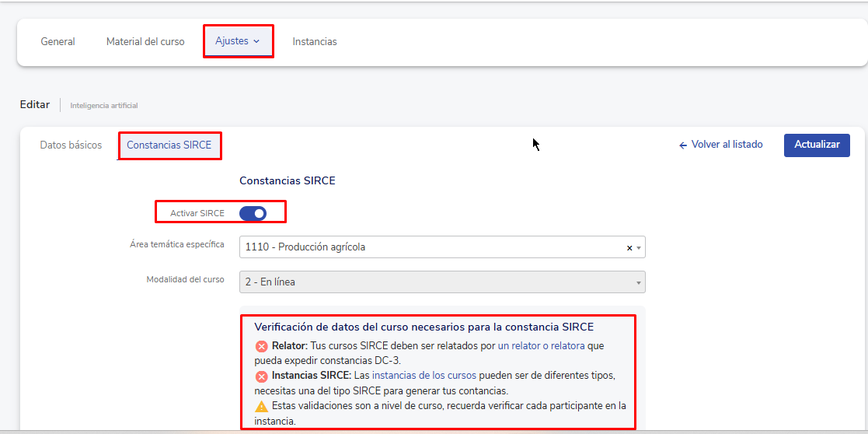
Task: Open the Material del curso tab
Action: [x=145, y=41]
